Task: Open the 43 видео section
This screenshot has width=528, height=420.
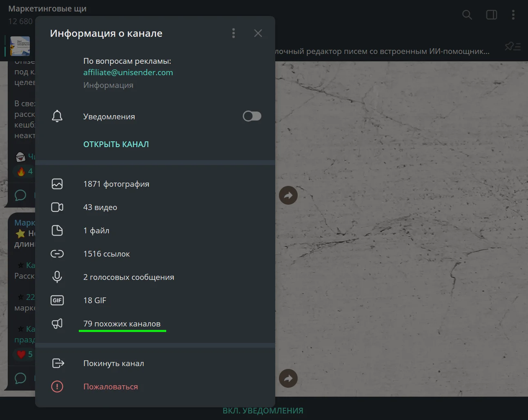Action: click(x=100, y=207)
